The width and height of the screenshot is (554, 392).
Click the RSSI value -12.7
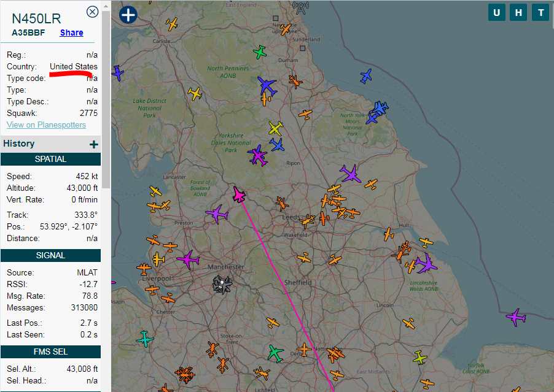[88, 284]
